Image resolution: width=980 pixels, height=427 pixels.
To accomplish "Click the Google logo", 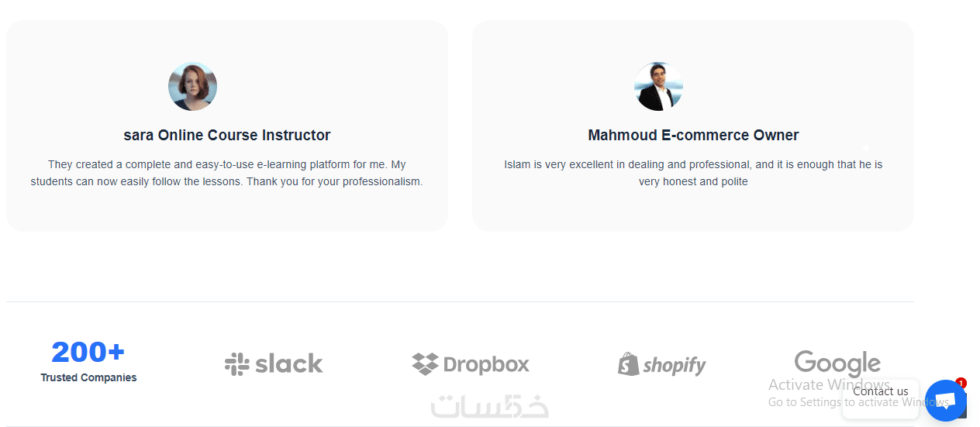I will 837,363.
